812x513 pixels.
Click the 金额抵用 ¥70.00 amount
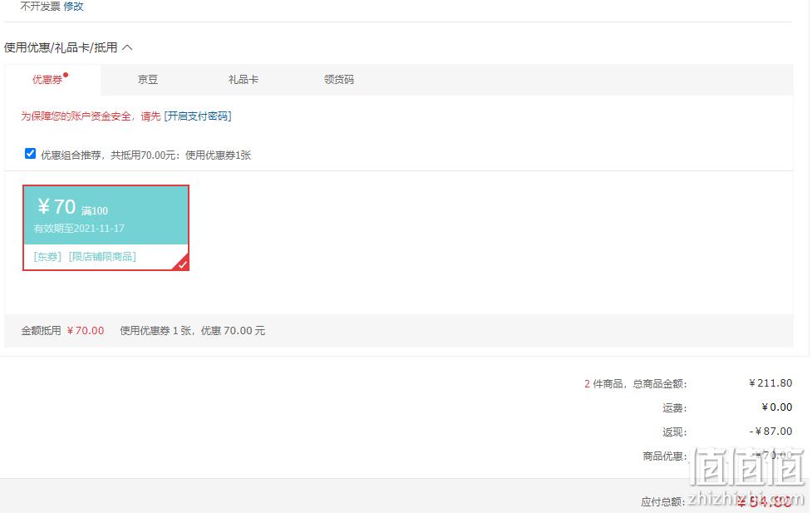point(86,331)
